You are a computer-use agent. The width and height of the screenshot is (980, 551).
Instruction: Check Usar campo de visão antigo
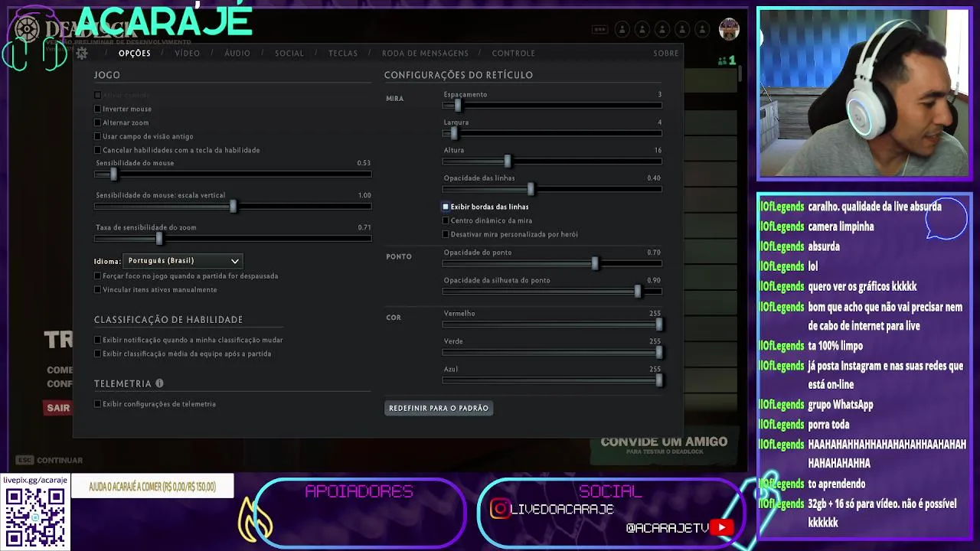tap(97, 136)
